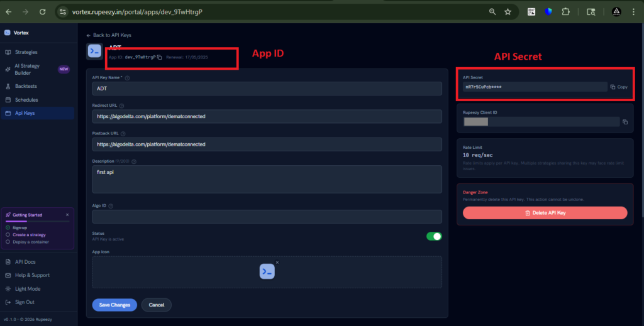644x326 pixels.
Task: Copy the Rupeezy Client ID
Action: coord(625,122)
